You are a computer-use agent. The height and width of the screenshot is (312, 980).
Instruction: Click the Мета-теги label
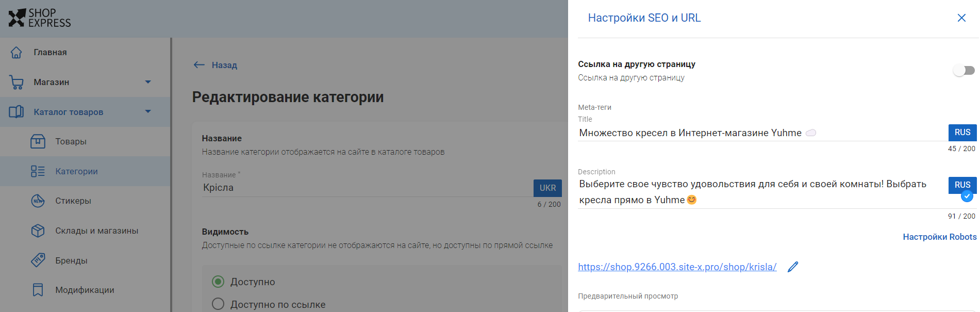pos(594,107)
